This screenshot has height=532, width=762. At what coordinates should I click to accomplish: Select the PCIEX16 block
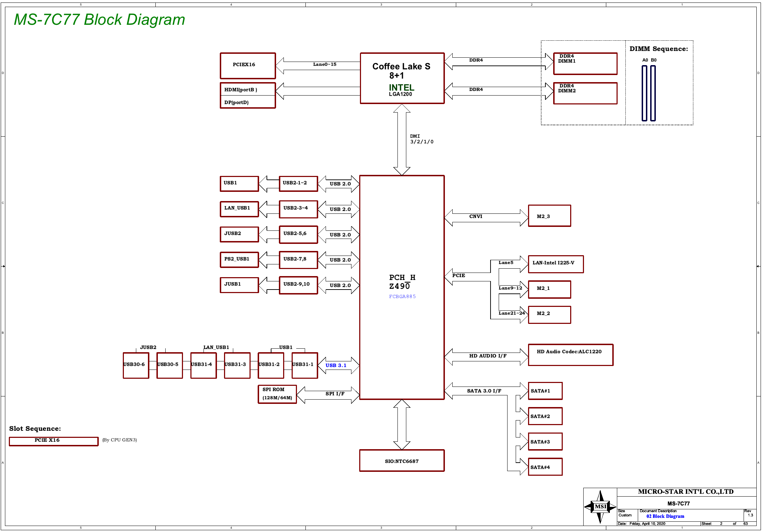pyautogui.click(x=248, y=66)
